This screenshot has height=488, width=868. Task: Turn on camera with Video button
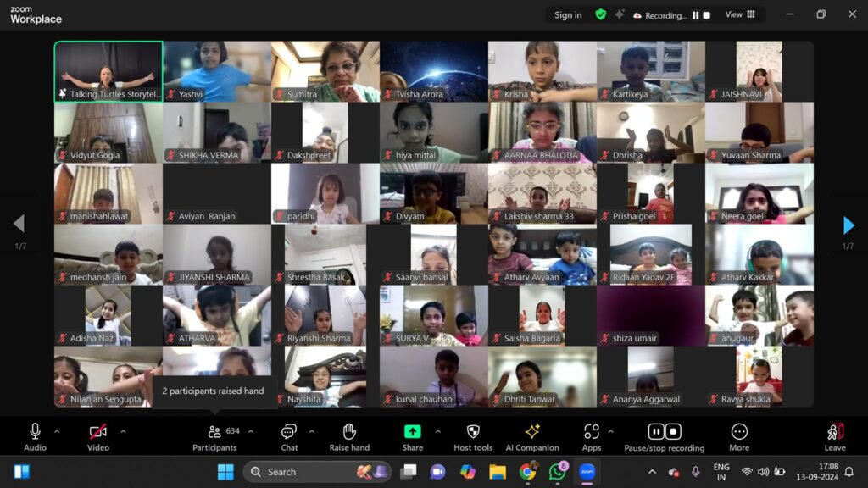pyautogui.click(x=98, y=432)
